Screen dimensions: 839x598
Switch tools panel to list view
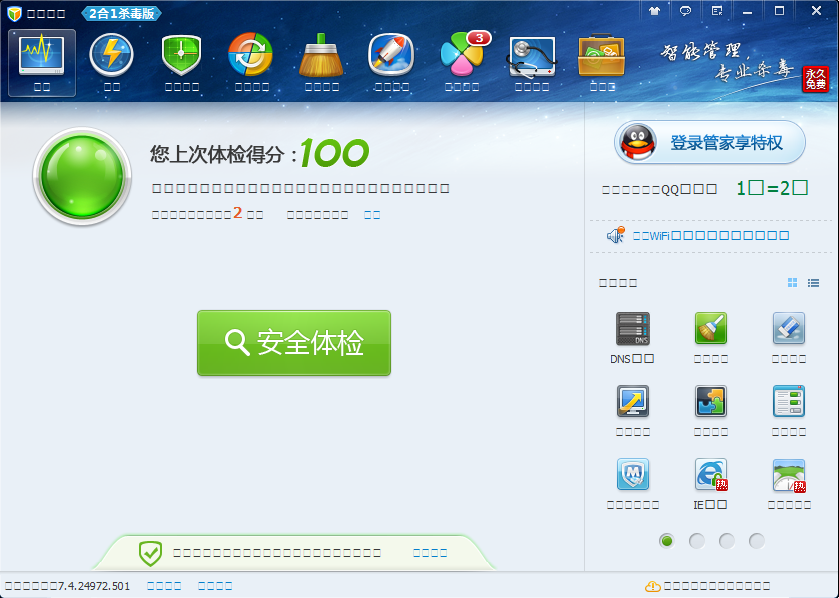[x=814, y=283]
